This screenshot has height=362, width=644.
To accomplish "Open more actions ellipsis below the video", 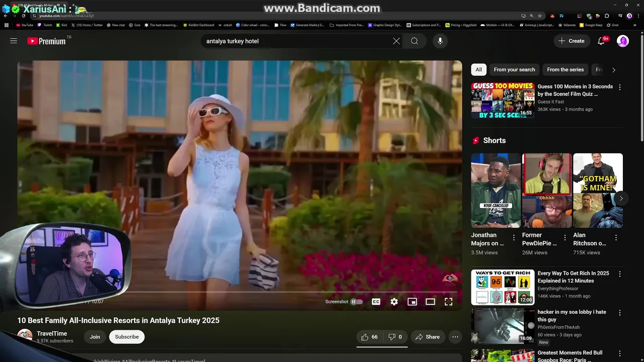I will pos(455,337).
